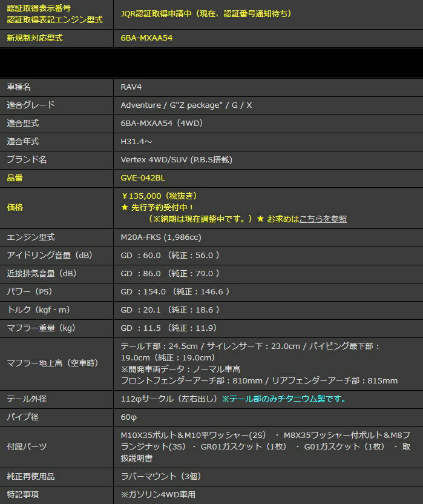The image size is (423, 504).
Task: Click the green テール部のみチタニウム製 note
Action: click(284, 399)
